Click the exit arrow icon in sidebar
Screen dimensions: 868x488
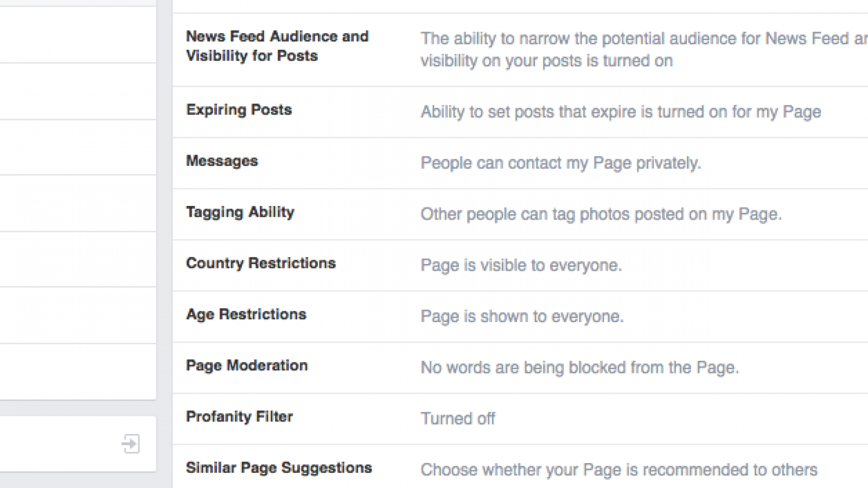(x=131, y=444)
